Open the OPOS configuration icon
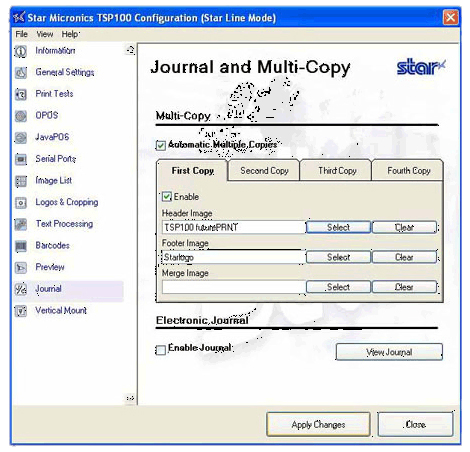Image resolution: width=470 pixels, height=452 pixels. pyautogui.click(x=21, y=116)
